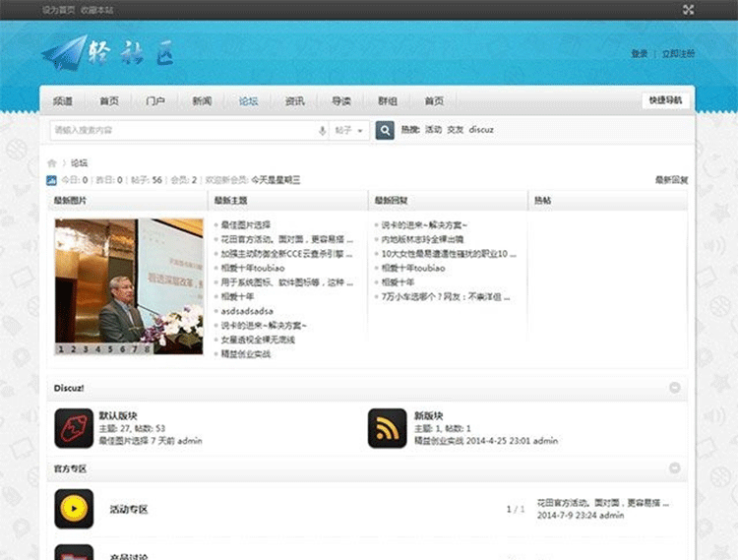Select the 论坛 navigation tab
This screenshot has height=560, width=738.
click(248, 101)
